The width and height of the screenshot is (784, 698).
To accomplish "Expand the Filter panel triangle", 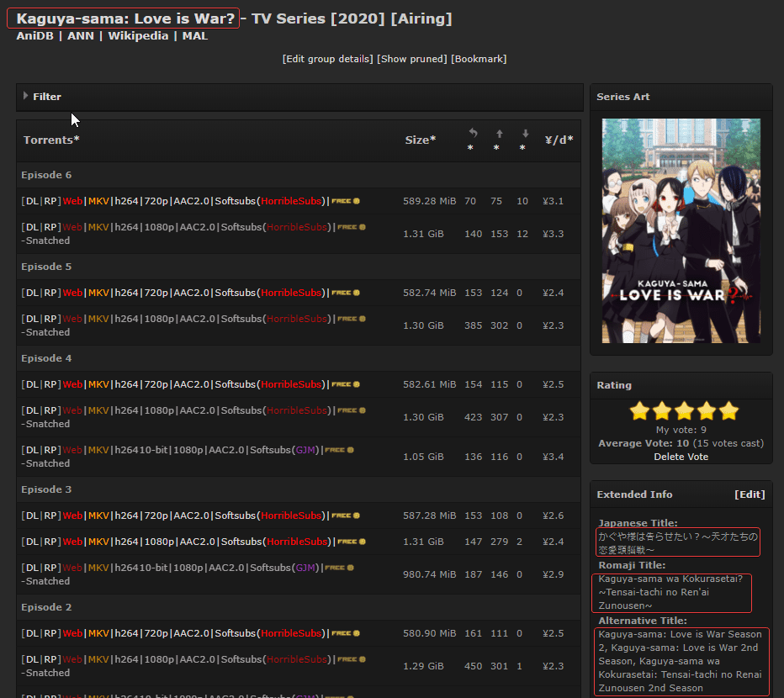I will point(25,96).
